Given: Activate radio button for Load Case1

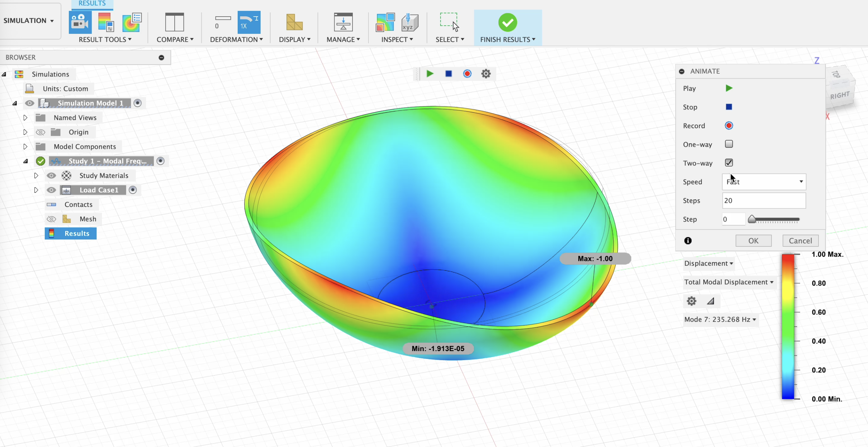Looking at the screenshot, I should point(133,190).
